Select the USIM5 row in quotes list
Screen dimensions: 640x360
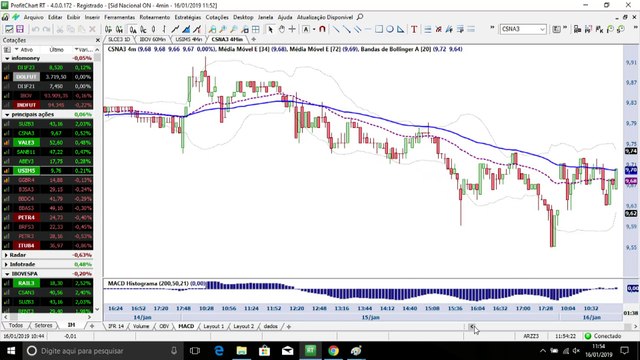pos(47,171)
